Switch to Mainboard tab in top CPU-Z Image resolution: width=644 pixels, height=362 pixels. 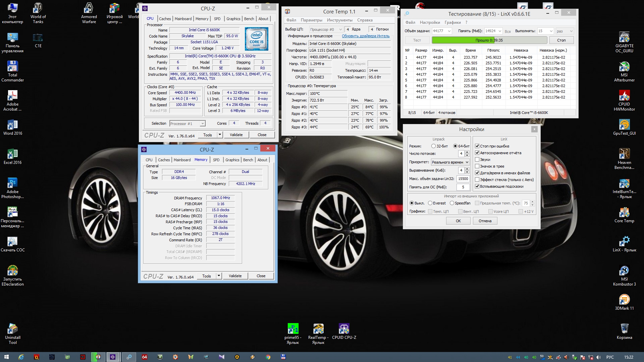coord(183,19)
